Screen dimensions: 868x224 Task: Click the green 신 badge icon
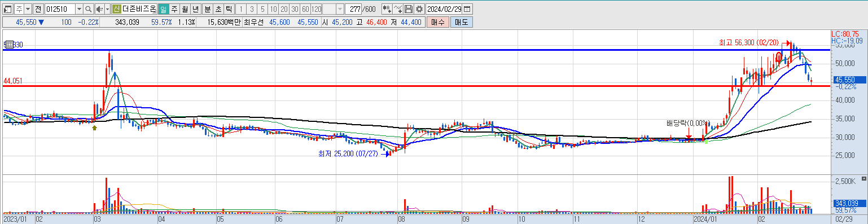click(x=117, y=9)
